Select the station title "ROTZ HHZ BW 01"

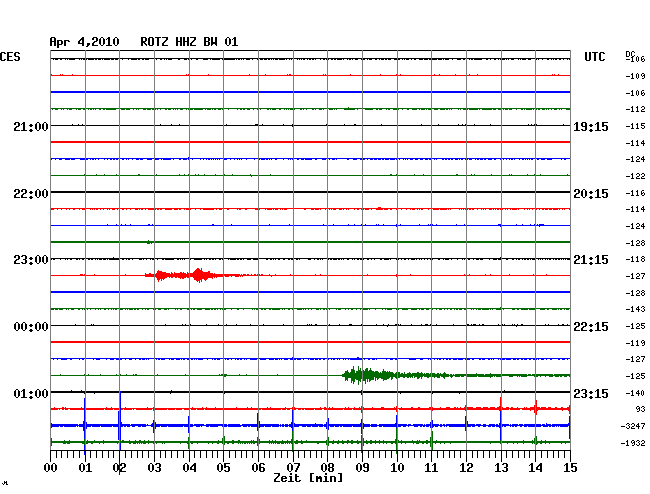point(189,42)
